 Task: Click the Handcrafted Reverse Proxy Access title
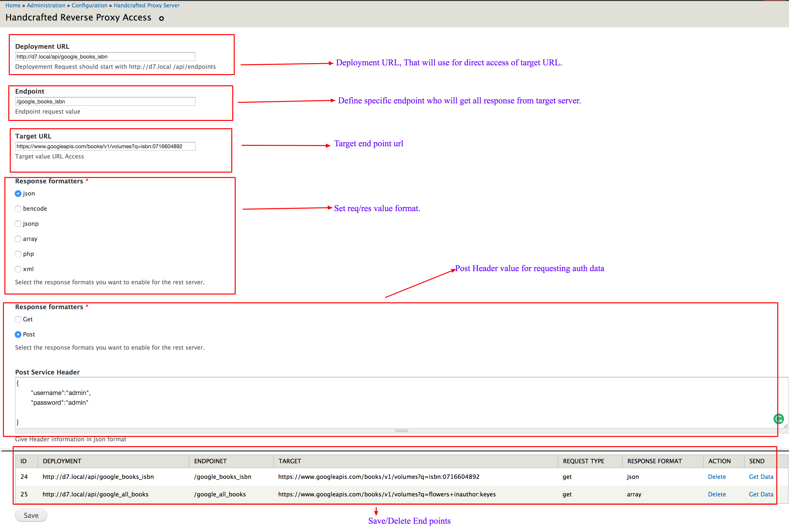pos(78,17)
